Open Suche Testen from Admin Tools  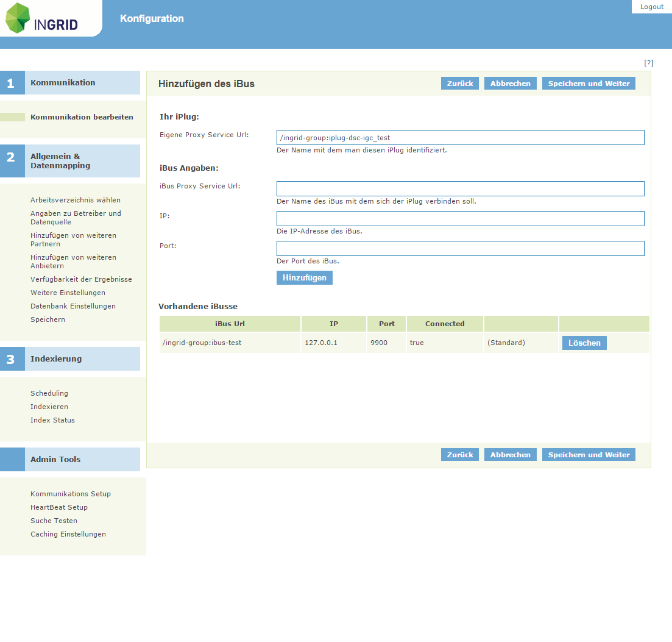[x=54, y=521]
